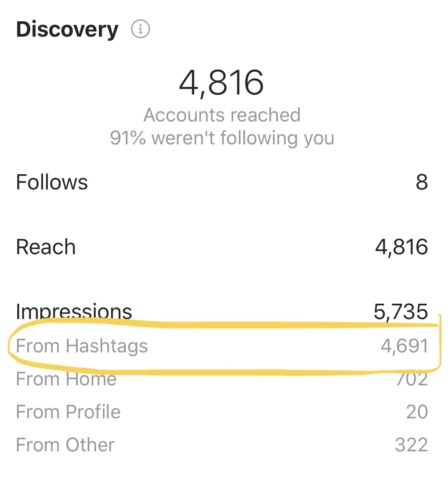Screen dimensions: 448x496
Task: Select the From Hashtags label
Action: [82, 346]
